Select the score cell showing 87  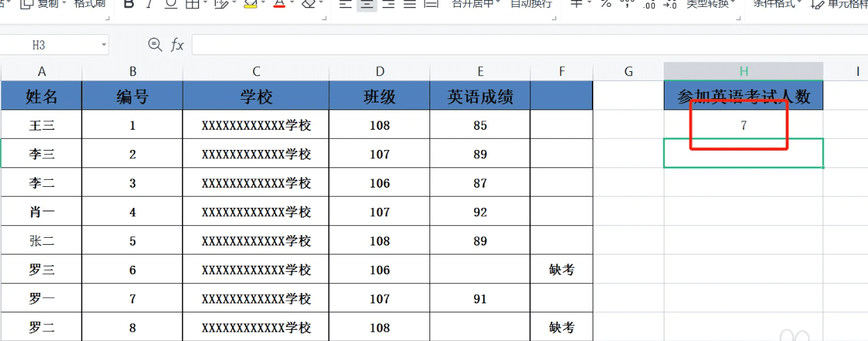tap(480, 183)
